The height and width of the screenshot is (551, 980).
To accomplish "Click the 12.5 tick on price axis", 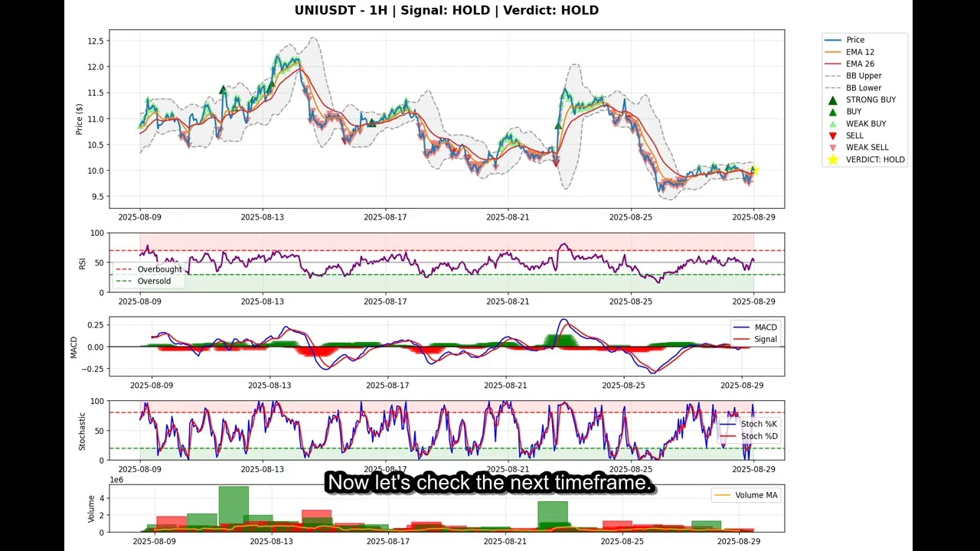I will (x=96, y=41).
